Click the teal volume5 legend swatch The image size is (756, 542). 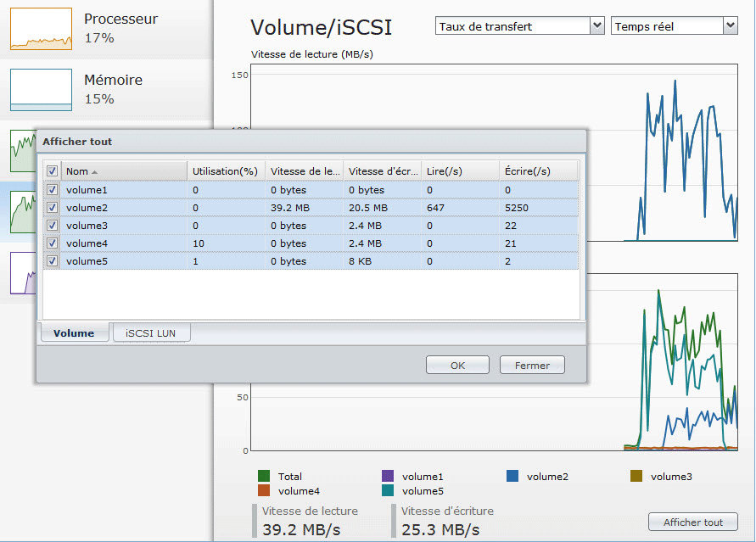(x=388, y=490)
